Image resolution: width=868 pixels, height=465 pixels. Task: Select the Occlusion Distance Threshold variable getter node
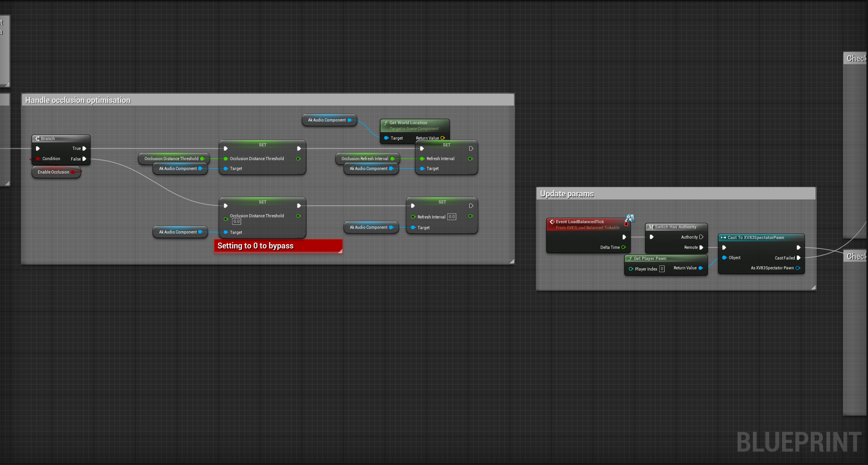coord(174,159)
